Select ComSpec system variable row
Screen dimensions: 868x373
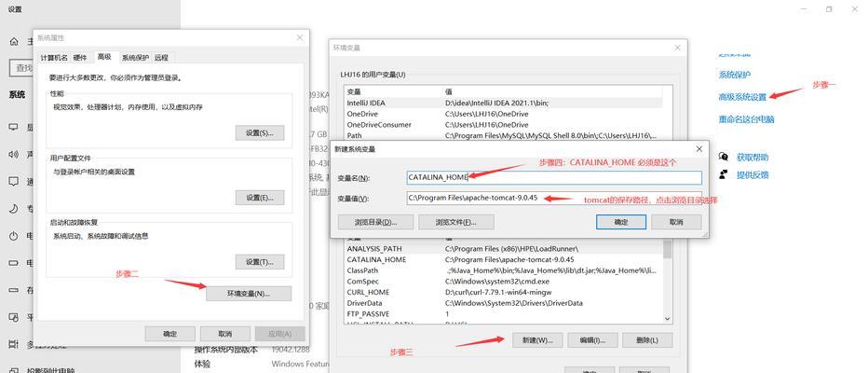[x=503, y=281]
